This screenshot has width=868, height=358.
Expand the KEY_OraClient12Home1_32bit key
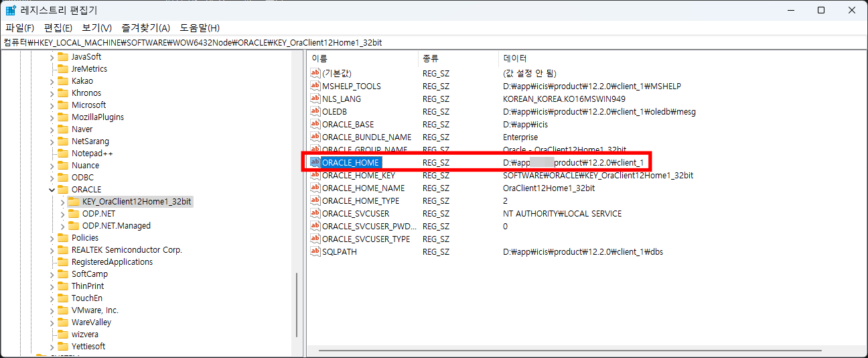tap(62, 202)
